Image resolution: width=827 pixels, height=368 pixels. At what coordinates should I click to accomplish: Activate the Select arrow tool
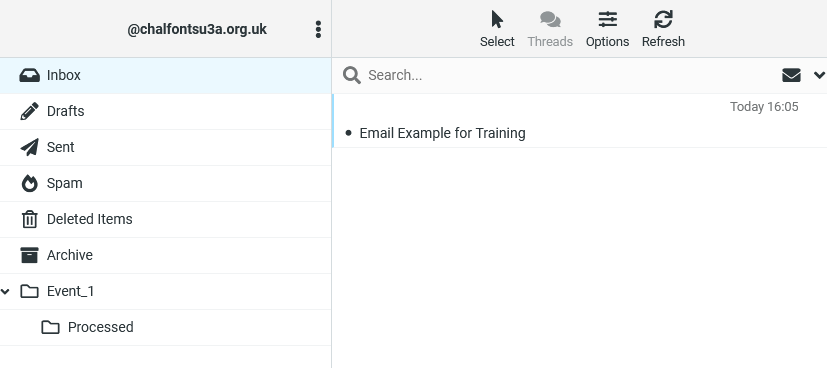tap(497, 30)
